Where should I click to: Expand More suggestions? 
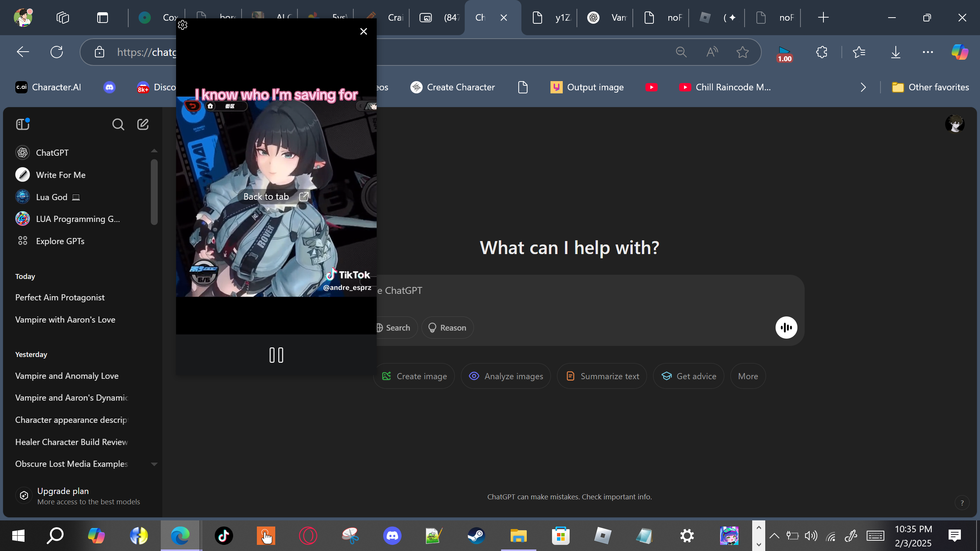click(x=748, y=376)
